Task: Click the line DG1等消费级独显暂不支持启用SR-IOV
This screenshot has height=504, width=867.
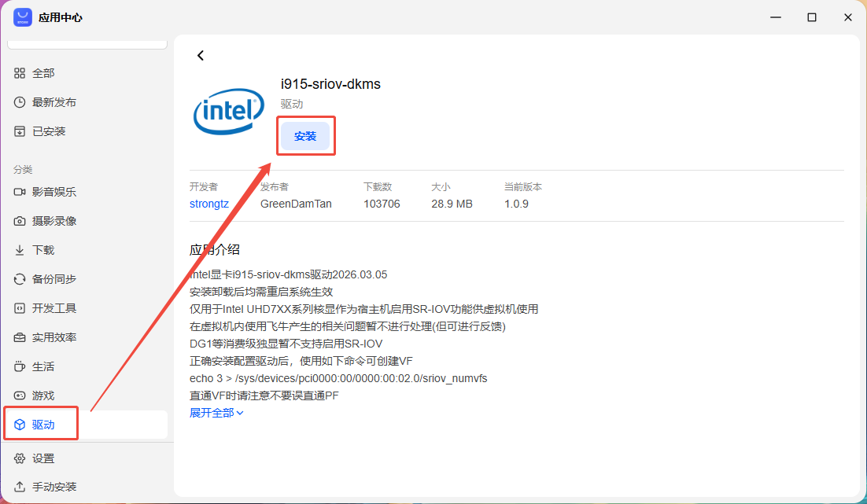Action: tap(286, 343)
